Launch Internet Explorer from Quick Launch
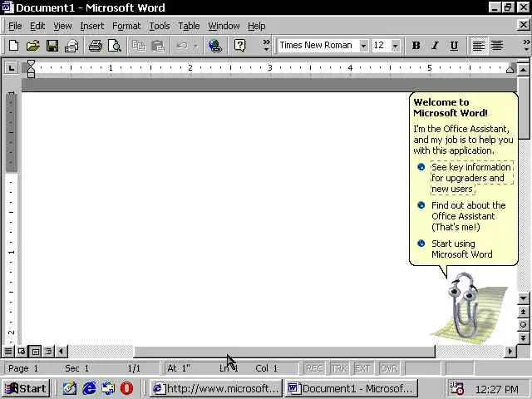 point(89,388)
